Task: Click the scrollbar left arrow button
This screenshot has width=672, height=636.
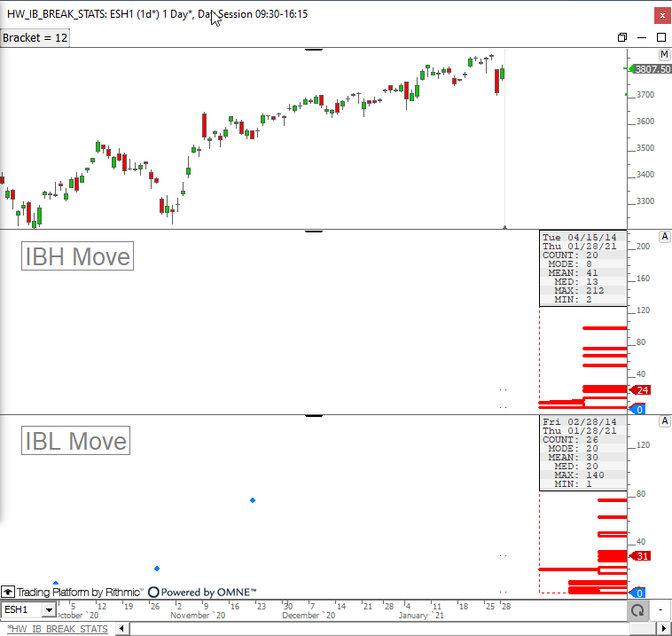Action: [123, 629]
